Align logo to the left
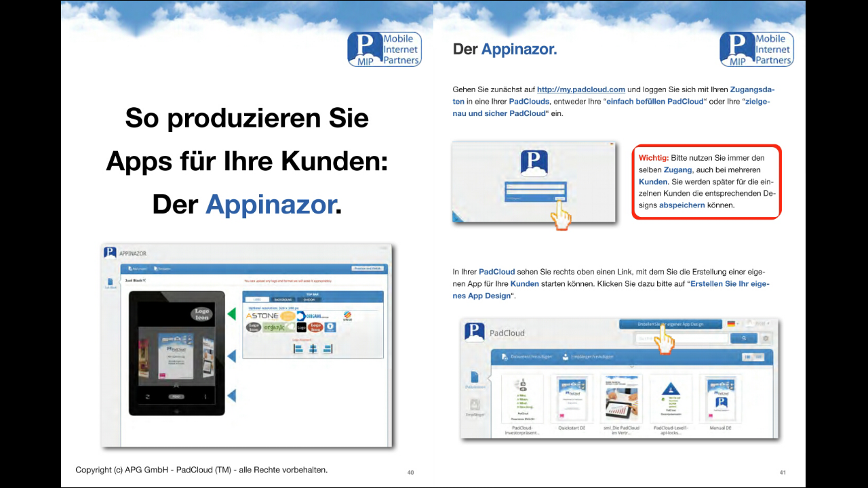This screenshot has width=868, height=488. 298,348
